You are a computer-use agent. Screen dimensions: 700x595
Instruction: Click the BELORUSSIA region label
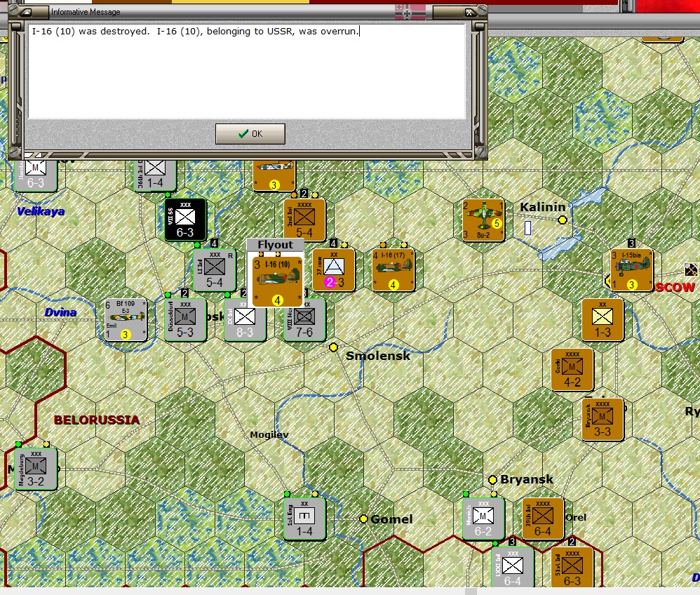tap(97, 420)
